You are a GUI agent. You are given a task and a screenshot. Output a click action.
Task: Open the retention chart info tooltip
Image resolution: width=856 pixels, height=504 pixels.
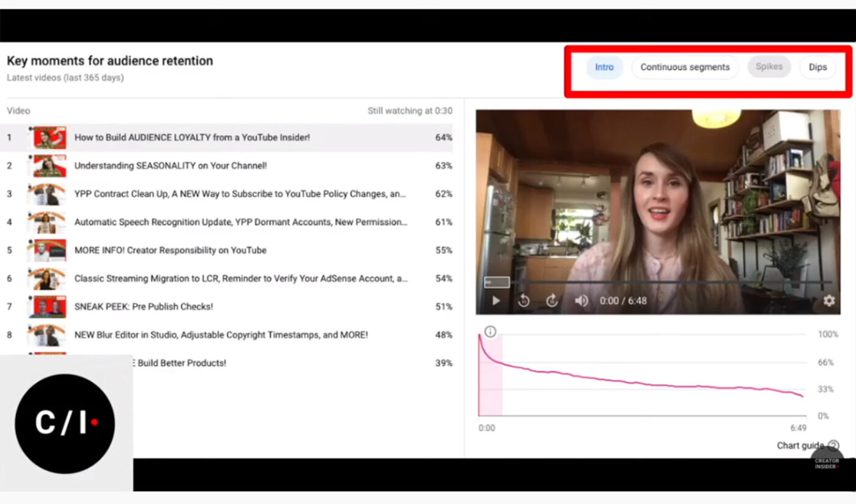pyautogui.click(x=490, y=331)
